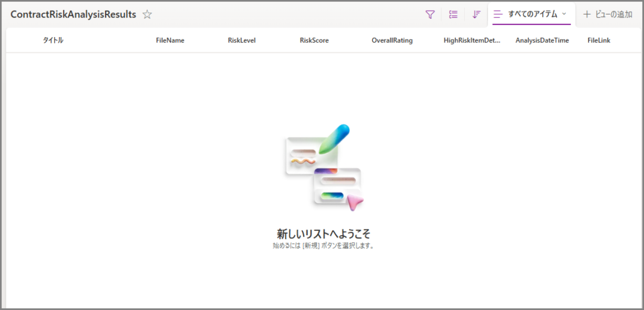Screen dimensions: 644x310
Task: Click the group-by icon in the toolbar
Action: (453, 14)
